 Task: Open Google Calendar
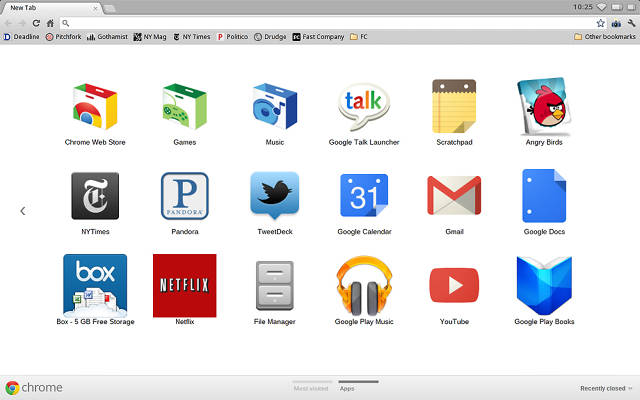coord(364,195)
